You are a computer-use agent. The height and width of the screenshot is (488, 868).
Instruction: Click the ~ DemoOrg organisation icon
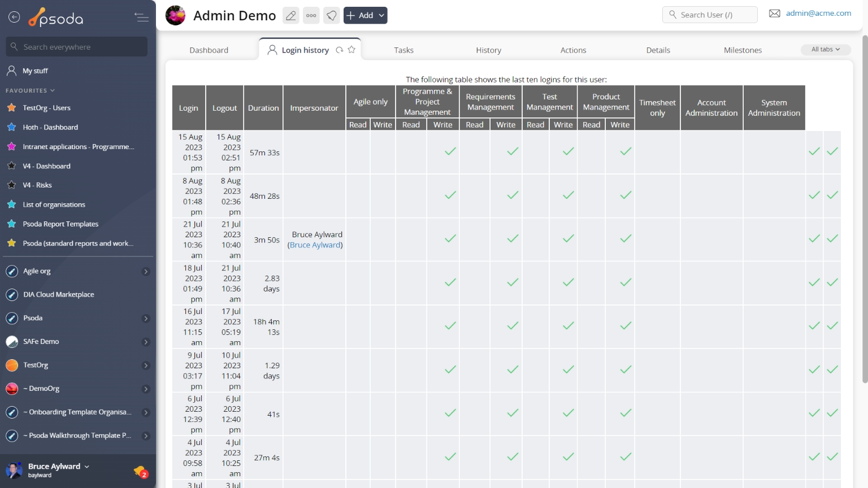point(12,389)
